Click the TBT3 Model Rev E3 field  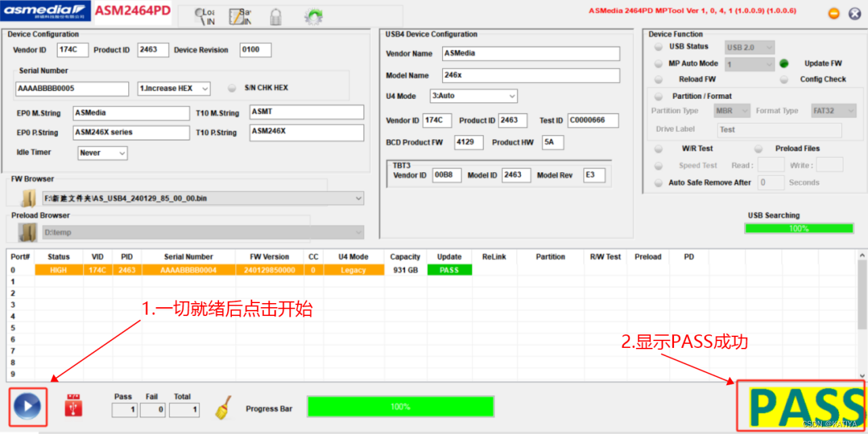click(593, 175)
